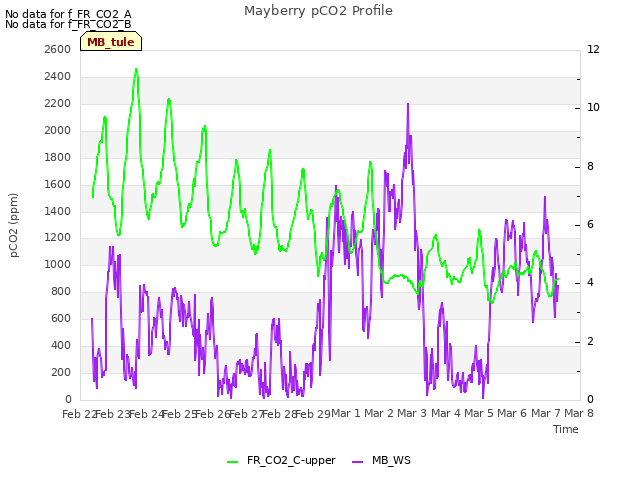This screenshot has height=480, width=640.
Task: Click the Mar 1 date tick label
Action: tap(346, 413)
